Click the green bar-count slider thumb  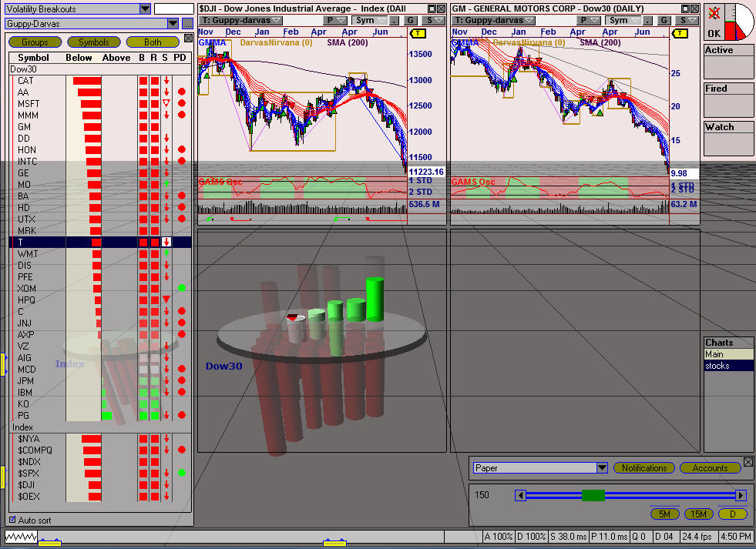(x=593, y=495)
